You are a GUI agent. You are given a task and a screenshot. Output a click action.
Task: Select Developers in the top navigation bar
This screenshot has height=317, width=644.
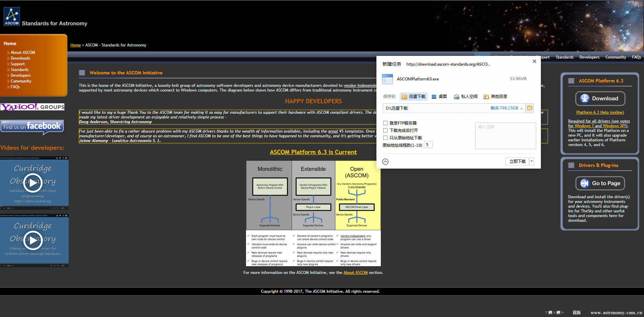[589, 57]
